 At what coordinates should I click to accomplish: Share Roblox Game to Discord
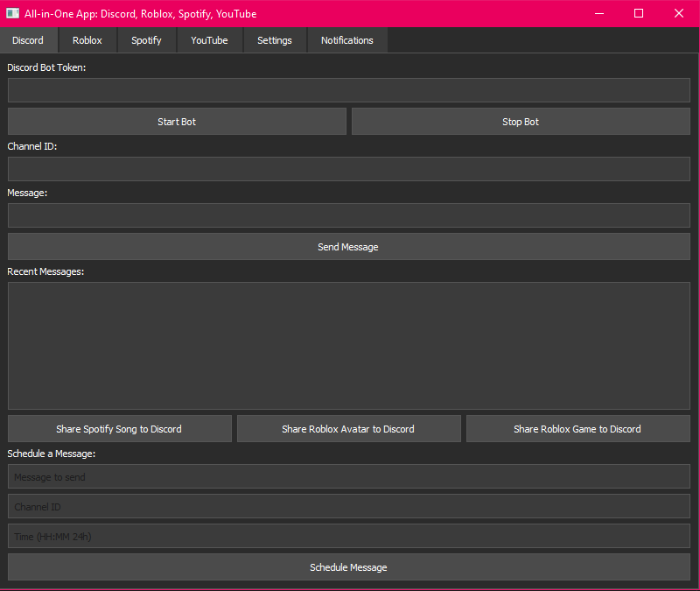[577, 429]
